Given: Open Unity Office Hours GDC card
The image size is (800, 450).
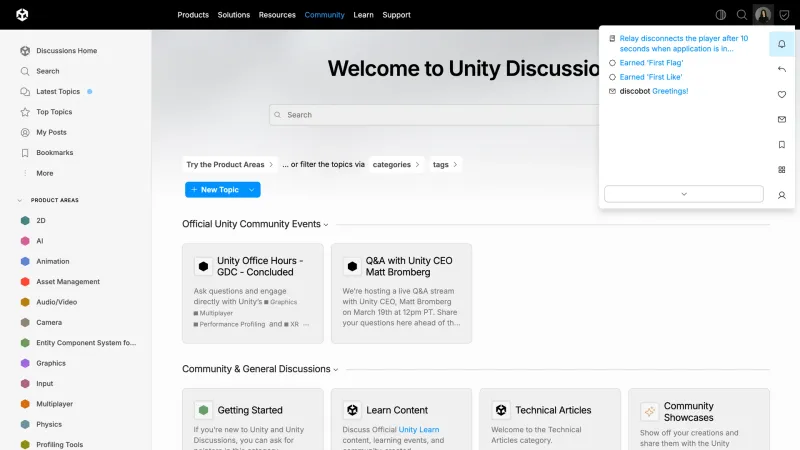Looking at the screenshot, I should pos(253,293).
